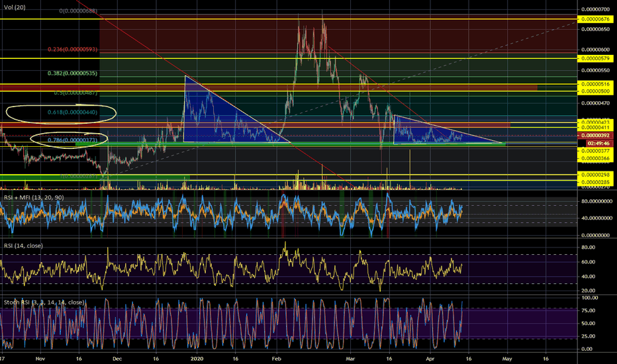Viewport: 617px width, 364px height.
Task: Click the 0.00000298 yellow price label
Action: [595, 174]
